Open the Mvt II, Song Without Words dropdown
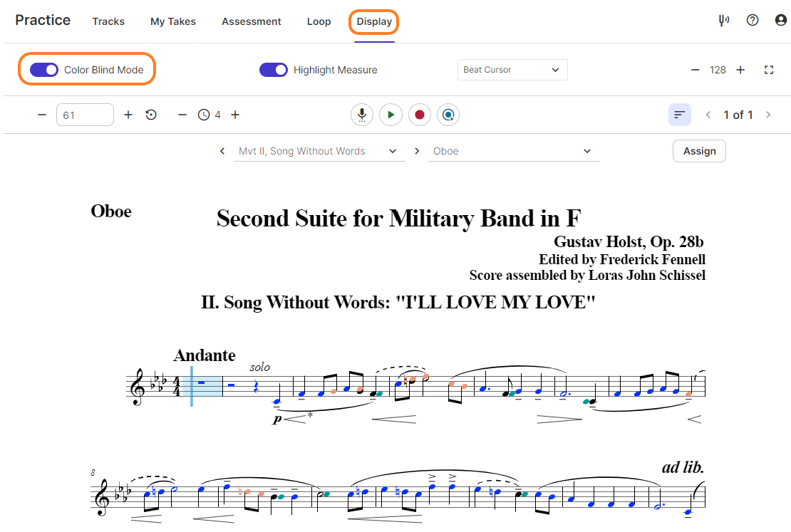Viewport: 791px width, 532px height. (319, 151)
